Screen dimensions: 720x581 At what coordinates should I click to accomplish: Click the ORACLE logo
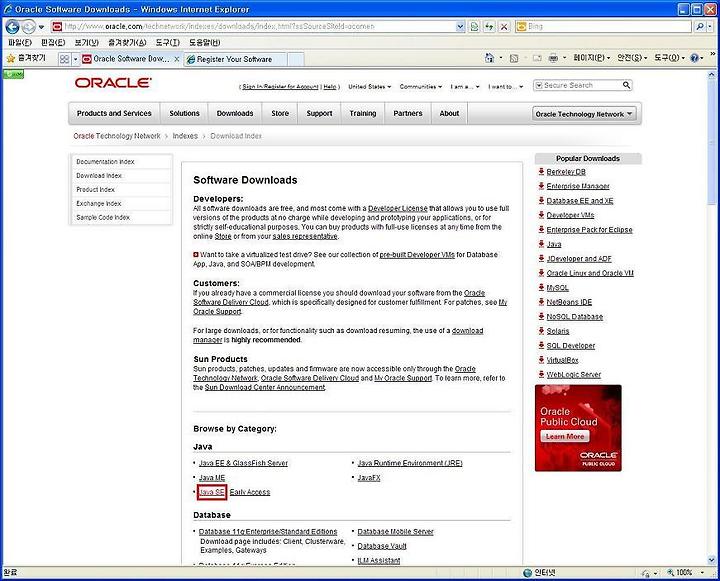tap(113, 83)
